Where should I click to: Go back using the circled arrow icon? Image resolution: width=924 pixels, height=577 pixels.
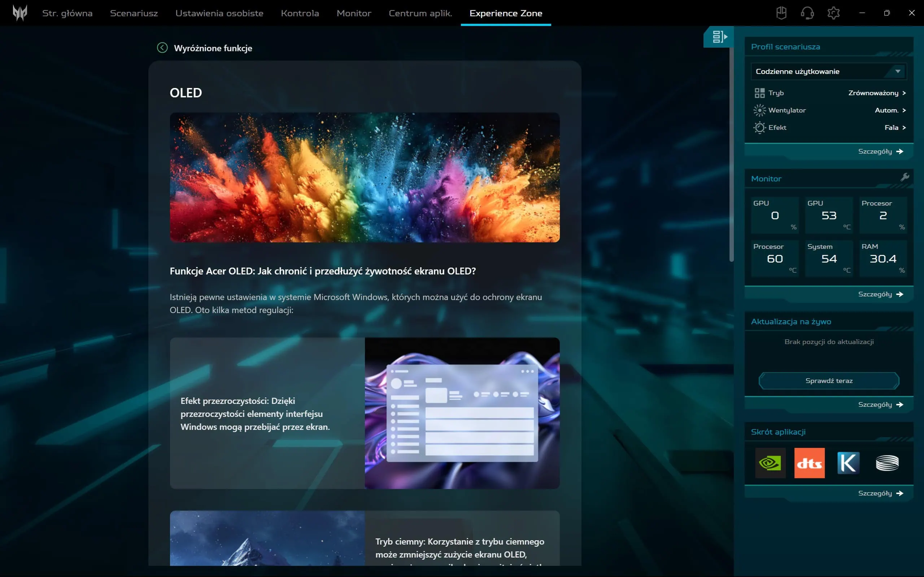click(162, 48)
